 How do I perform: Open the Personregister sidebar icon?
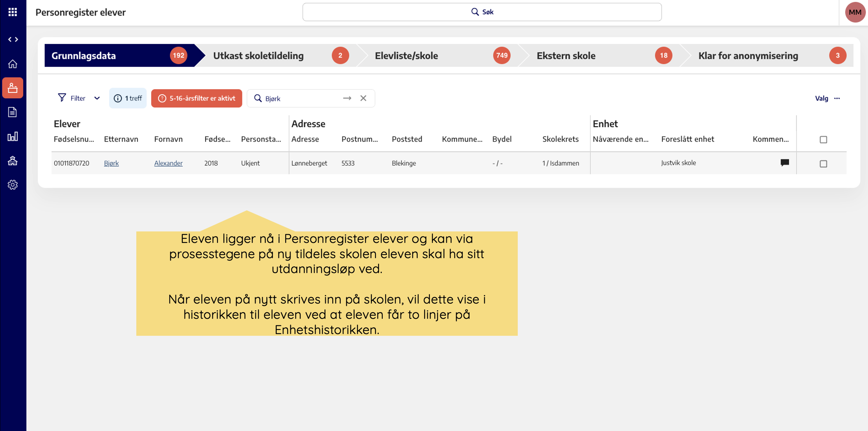[x=13, y=88]
